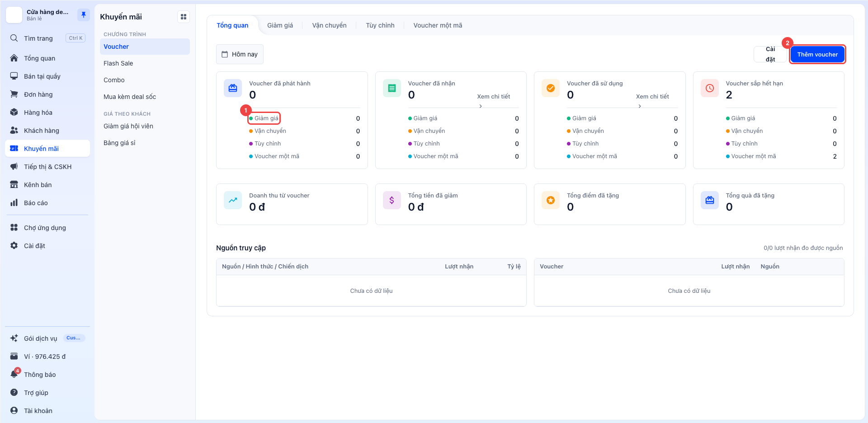The width and height of the screenshot is (868, 423).
Task: Open Mua kèm deal sốc
Action: pyautogui.click(x=145, y=97)
